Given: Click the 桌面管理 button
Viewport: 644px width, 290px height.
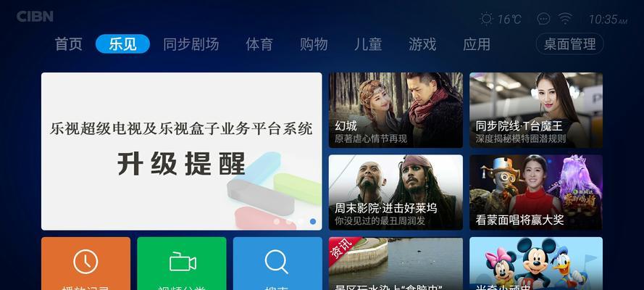Looking at the screenshot, I should (569, 44).
